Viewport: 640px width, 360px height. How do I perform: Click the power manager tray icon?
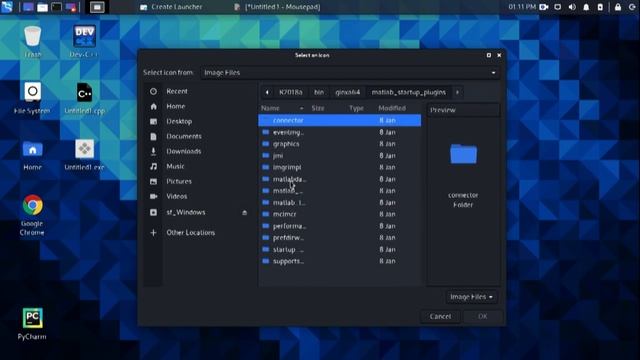[600, 7]
